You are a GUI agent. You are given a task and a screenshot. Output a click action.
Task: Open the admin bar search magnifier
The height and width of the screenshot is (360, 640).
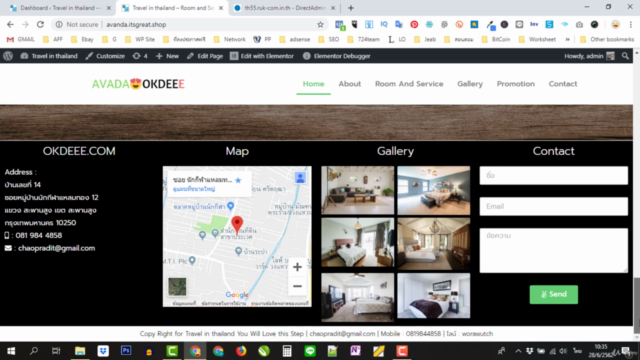pos(625,56)
